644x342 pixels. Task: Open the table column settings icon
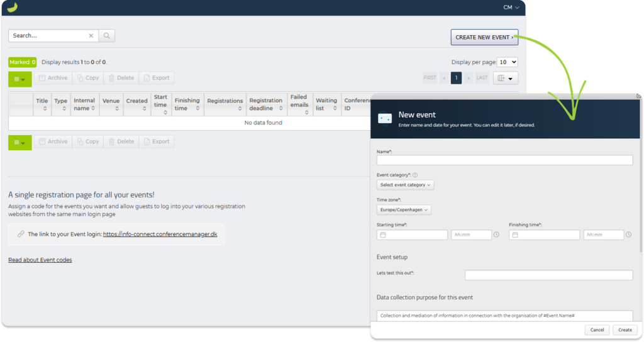pyautogui.click(x=504, y=78)
